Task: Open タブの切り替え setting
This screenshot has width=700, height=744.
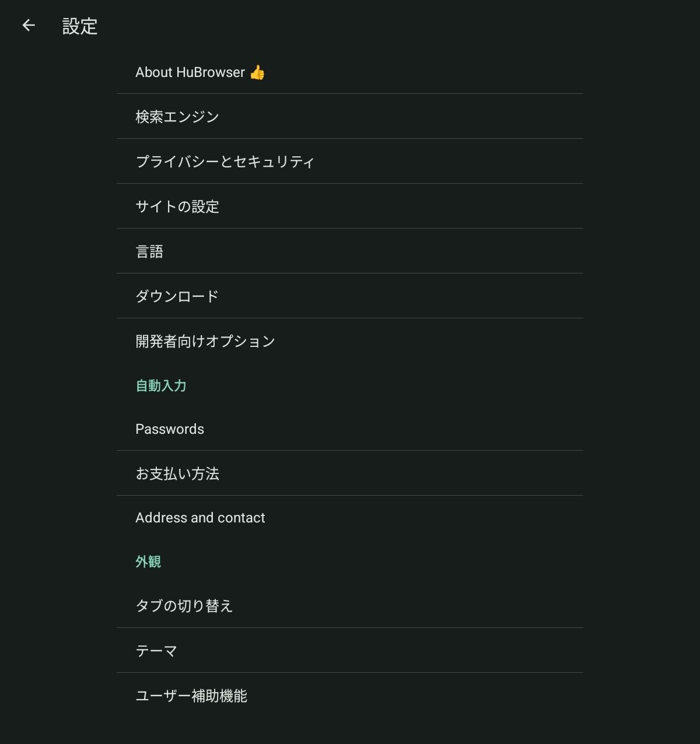Action: coord(350,606)
